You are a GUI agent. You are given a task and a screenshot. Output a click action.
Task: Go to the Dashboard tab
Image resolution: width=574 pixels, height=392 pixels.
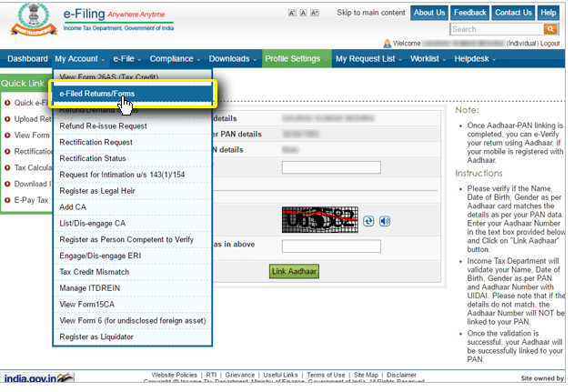tap(27, 59)
